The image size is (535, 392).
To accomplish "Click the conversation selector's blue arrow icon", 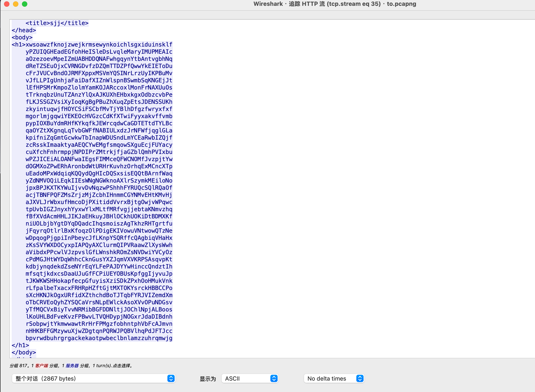I will 171,379.
